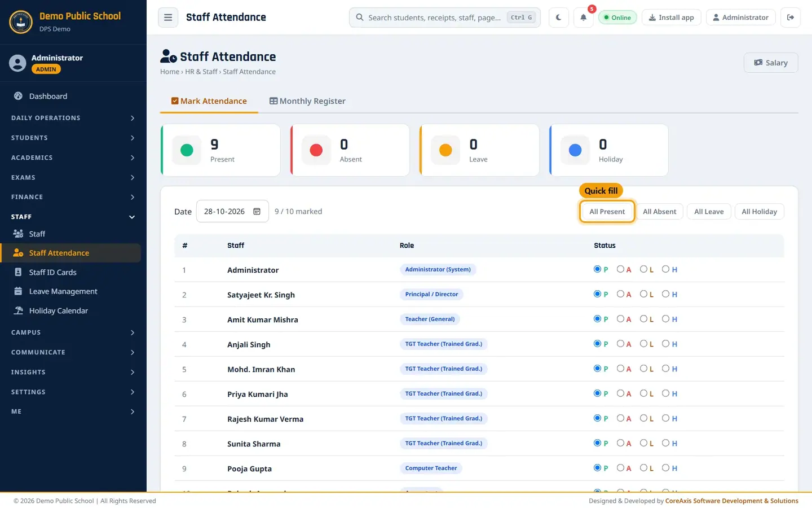Click the search magnifier icon
Viewport: 812px width, 508px height.
[360, 17]
